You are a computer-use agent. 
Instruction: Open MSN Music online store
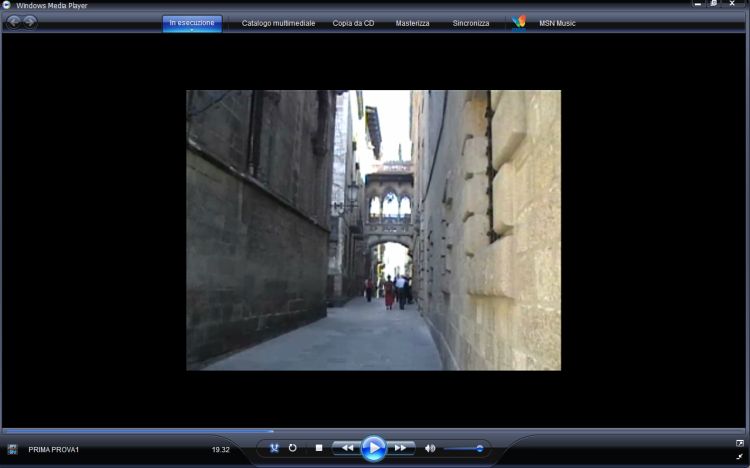click(x=559, y=23)
